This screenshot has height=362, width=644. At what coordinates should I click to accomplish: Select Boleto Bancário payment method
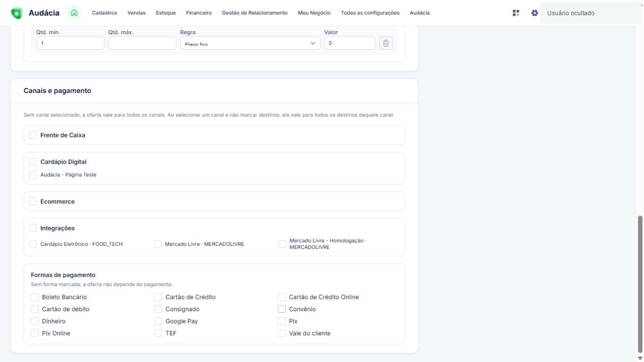35,297
